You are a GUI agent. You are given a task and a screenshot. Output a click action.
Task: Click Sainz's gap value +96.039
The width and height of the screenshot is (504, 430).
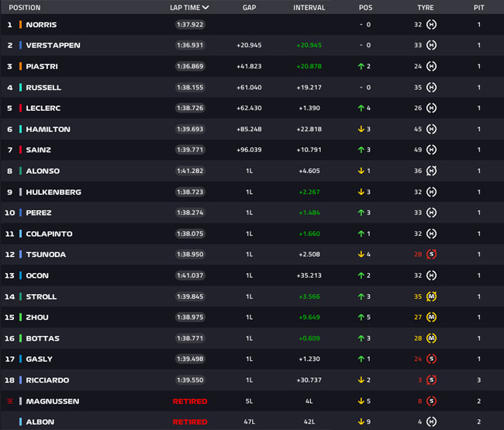click(x=249, y=150)
